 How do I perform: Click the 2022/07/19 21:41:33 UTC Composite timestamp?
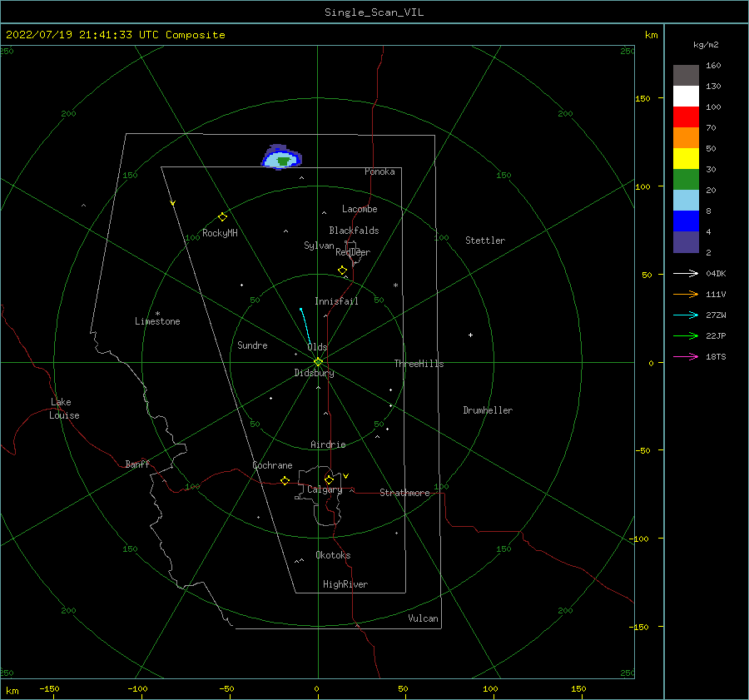coord(115,35)
